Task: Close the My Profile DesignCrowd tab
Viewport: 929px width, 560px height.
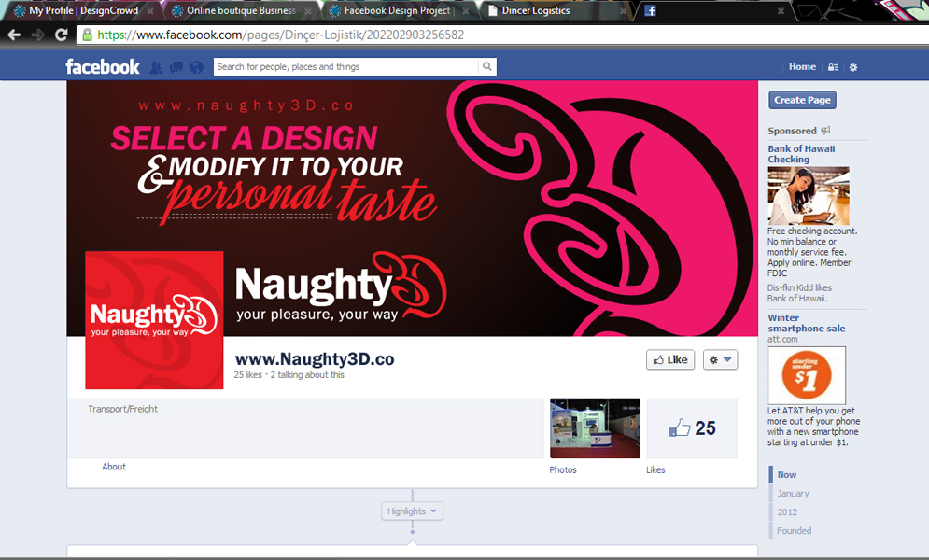Action: coord(150,10)
